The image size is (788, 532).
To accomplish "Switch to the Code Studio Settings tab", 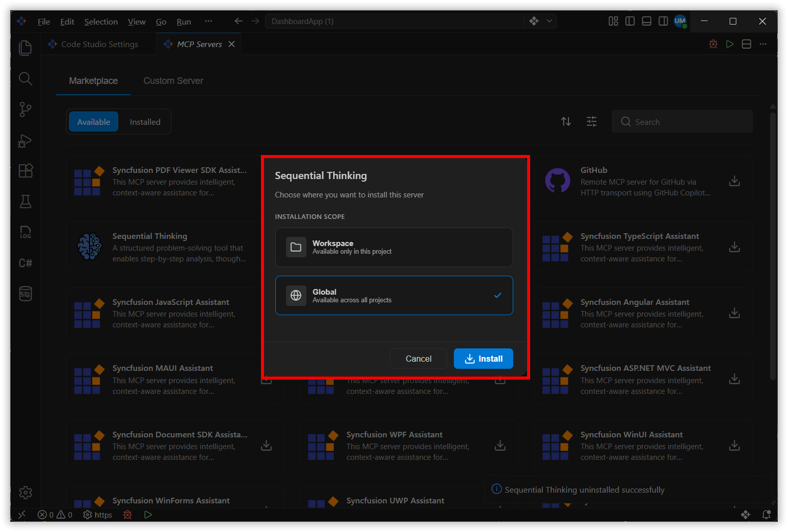I will pos(99,44).
